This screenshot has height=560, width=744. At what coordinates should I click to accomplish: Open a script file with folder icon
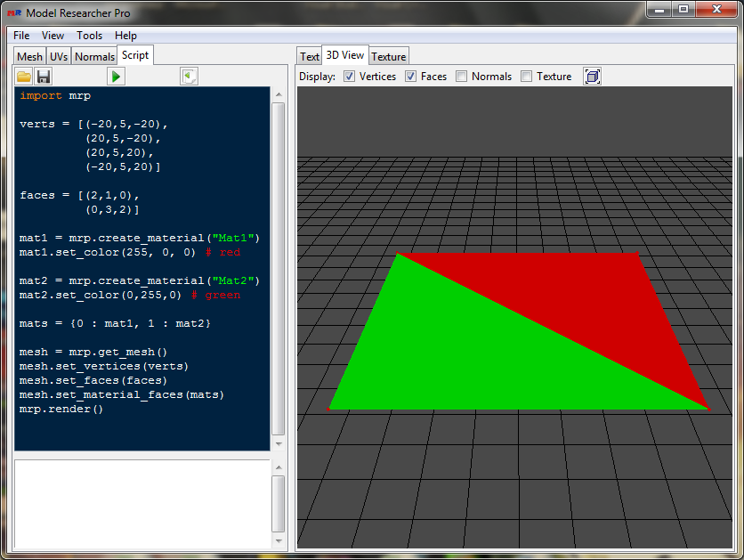pos(24,77)
